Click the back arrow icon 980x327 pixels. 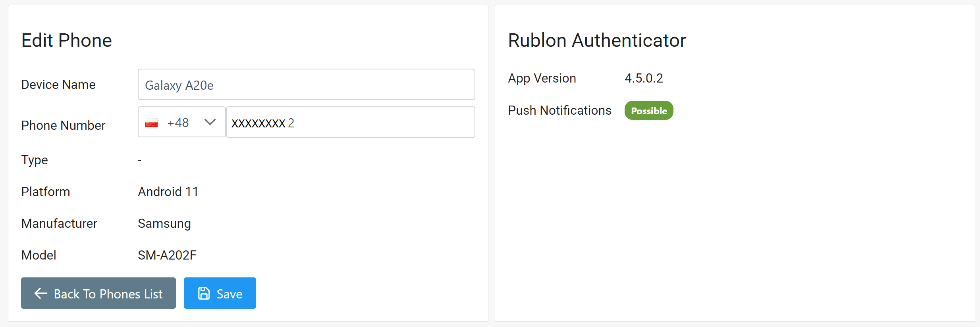point(41,293)
